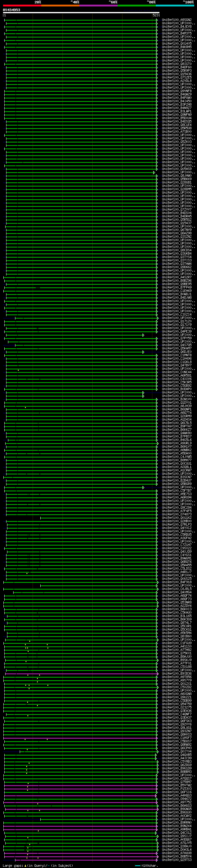The height and width of the screenshot is (868, 197).
Task: Click hit UniRef100_Q4TBV7
Action: tap(177, 365)
